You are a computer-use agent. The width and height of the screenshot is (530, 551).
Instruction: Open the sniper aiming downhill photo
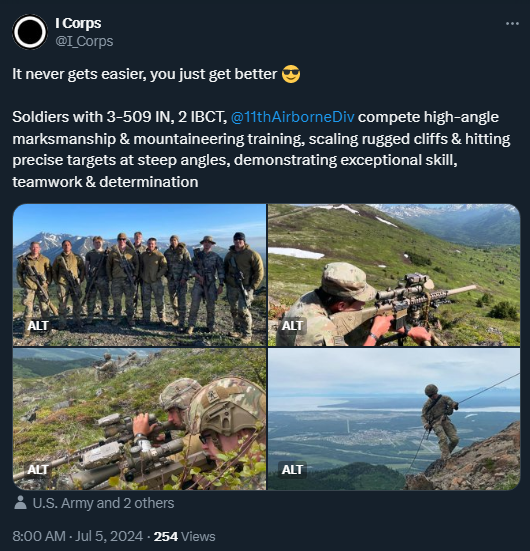[394, 275]
